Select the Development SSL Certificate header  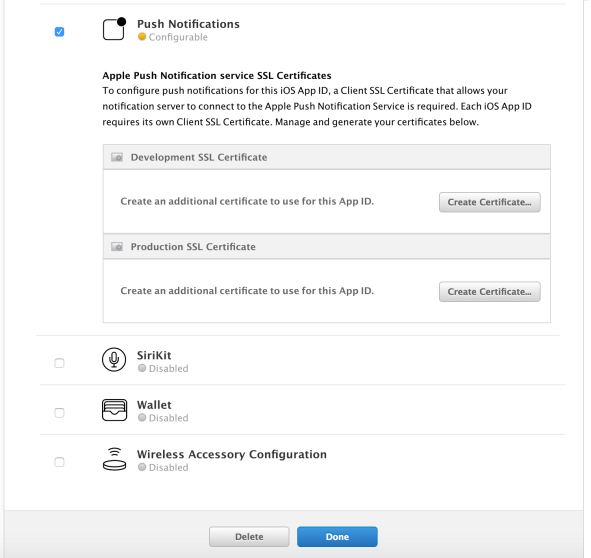pos(327,157)
